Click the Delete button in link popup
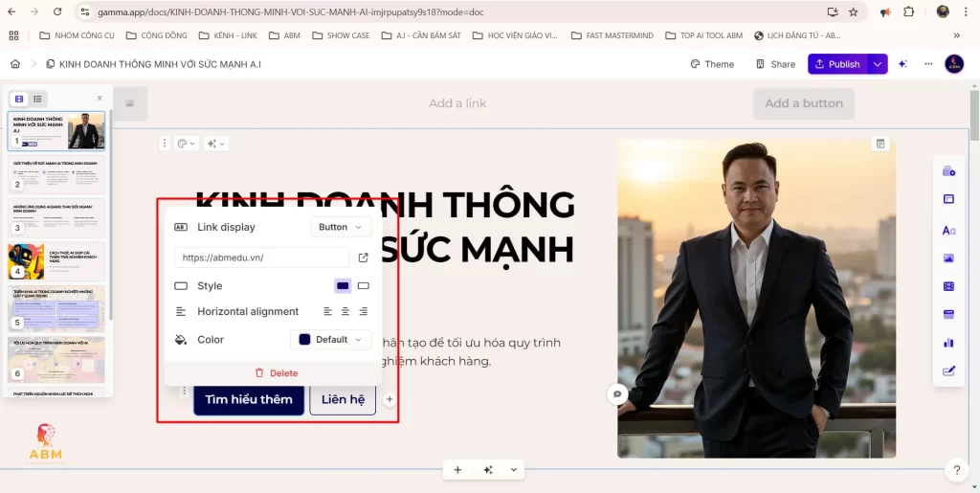The width and height of the screenshot is (980, 493). coord(276,373)
